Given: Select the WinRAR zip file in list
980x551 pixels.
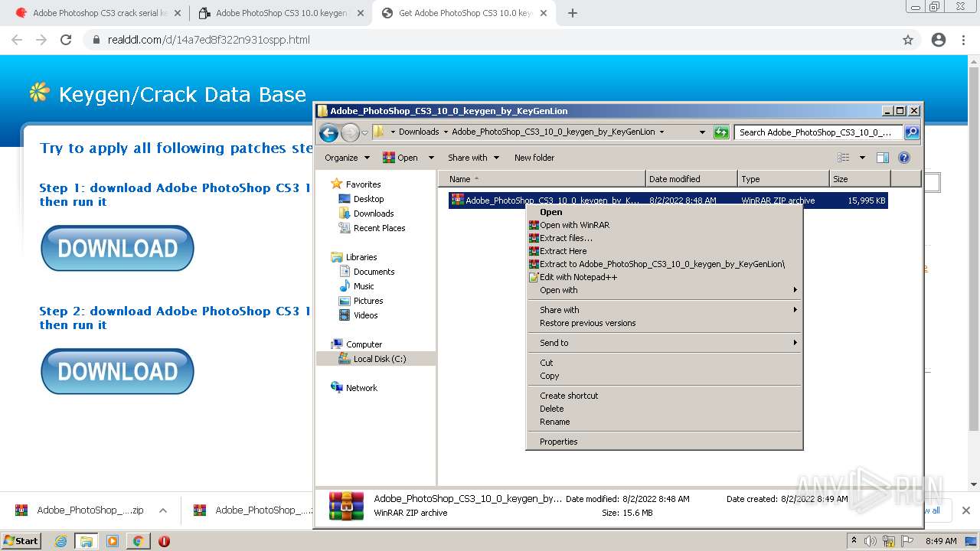Looking at the screenshot, I should [x=668, y=201].
